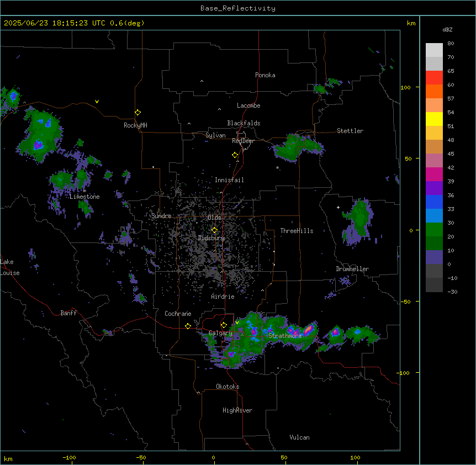Click the Base_Reflectivity title text
This screenshot has height=465, width=476.
[x=238, y=8]
